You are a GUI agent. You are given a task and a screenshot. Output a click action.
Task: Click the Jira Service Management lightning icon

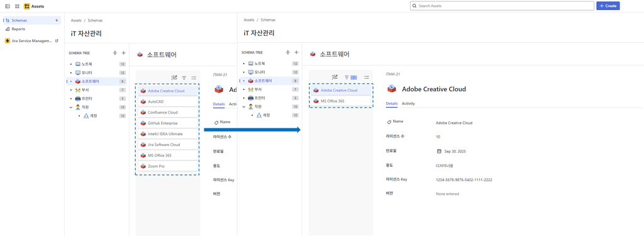point(8,41)
